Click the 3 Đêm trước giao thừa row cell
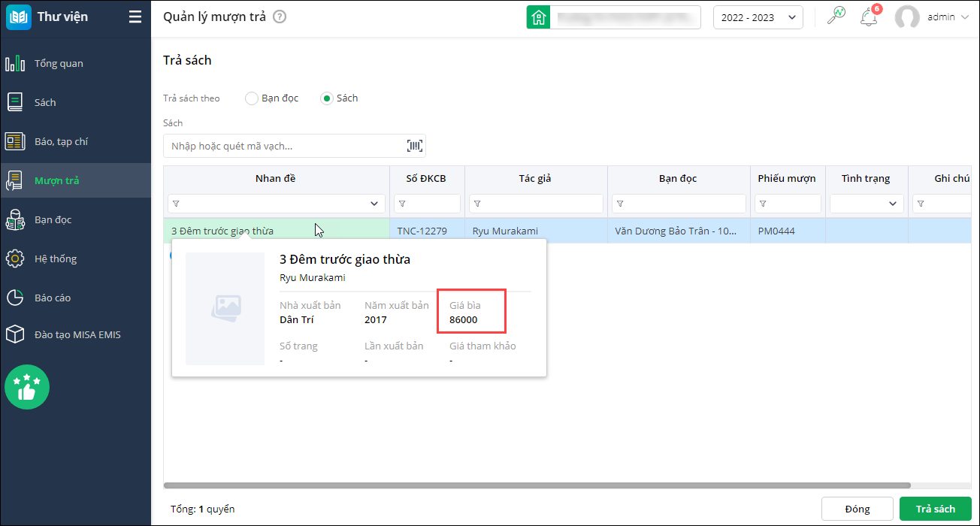The width and height of the screenshot is (980, 526). (277, 231)
